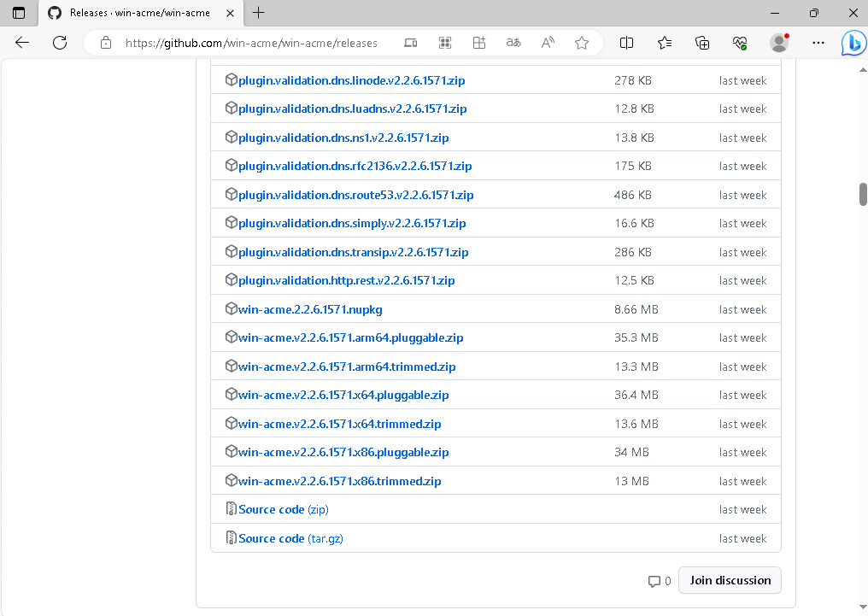The height and width of the screenshot is (616, 868).
Task: Open the app available icon in address bar
Action: [411, 43]
